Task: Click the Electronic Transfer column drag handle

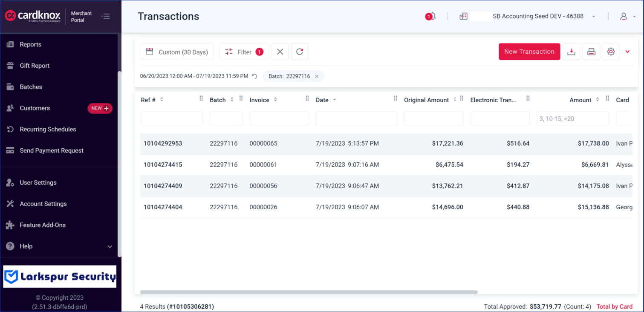Action: click(x=528, y=98)
